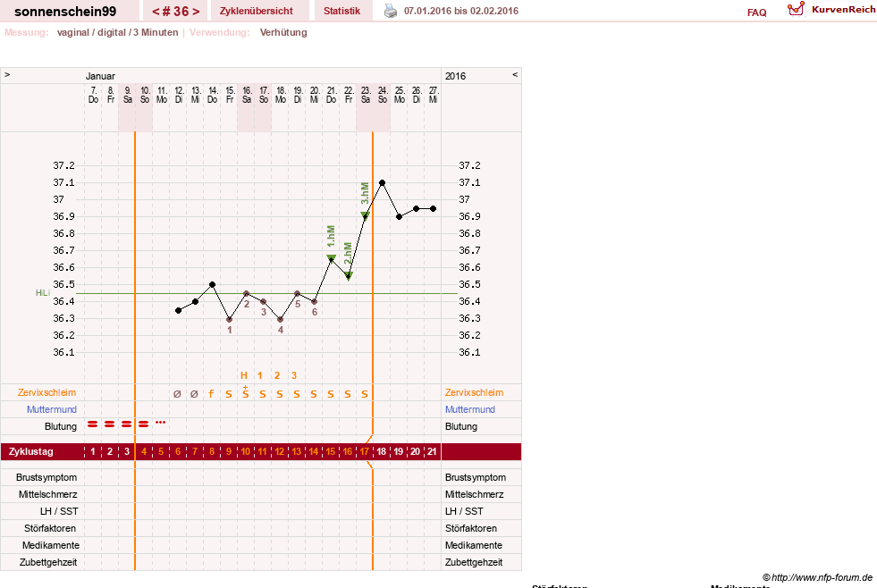Select cycle day 21 in Zyklustag row
Image resolution: width=877 pixels, height=588 pixels.
point(432,451)
